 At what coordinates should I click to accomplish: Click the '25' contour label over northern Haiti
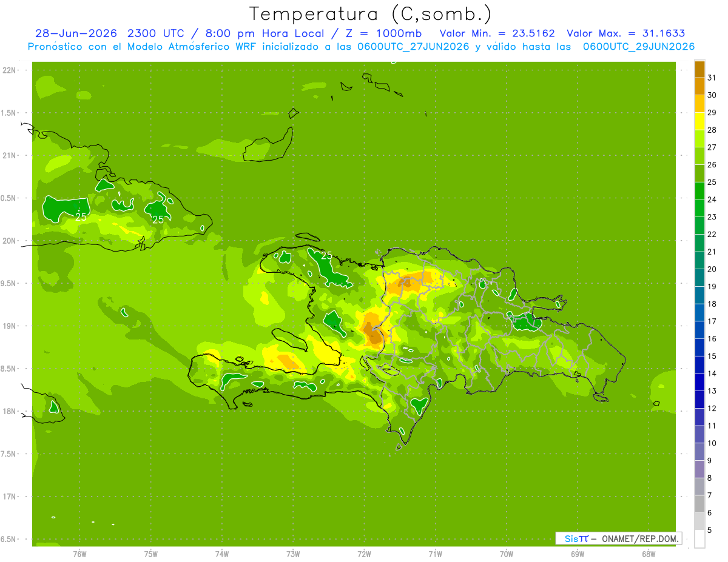tap(326, 256)
